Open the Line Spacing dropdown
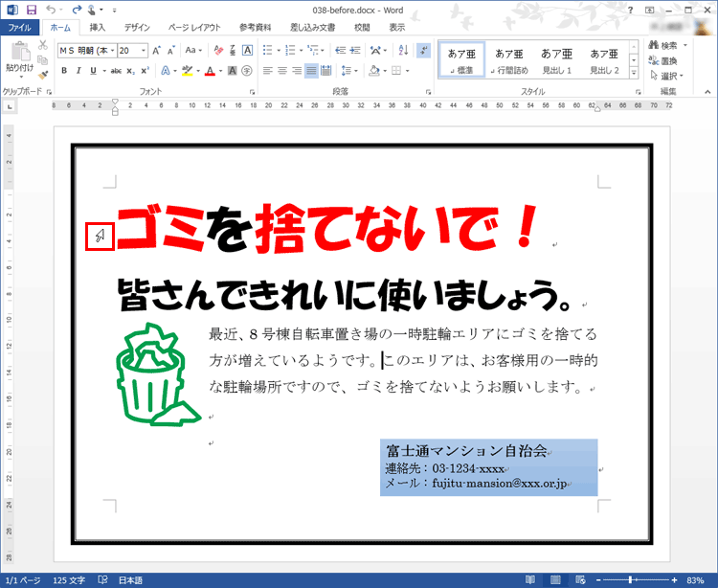Screen dimensions: 718x588 click(349, 71)
